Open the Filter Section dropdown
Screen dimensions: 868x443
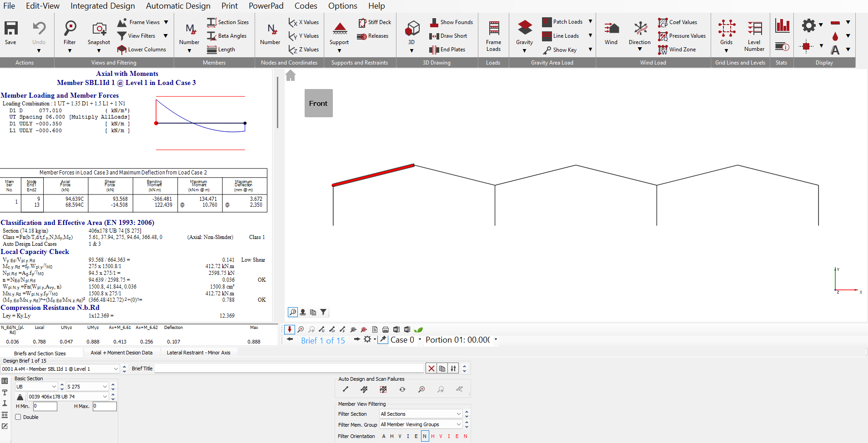coord(458,414)
